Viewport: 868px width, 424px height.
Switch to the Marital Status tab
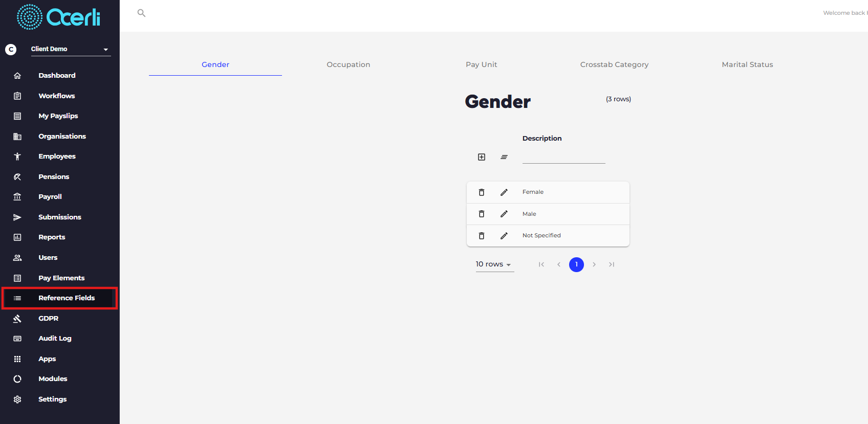click(747, 64)
